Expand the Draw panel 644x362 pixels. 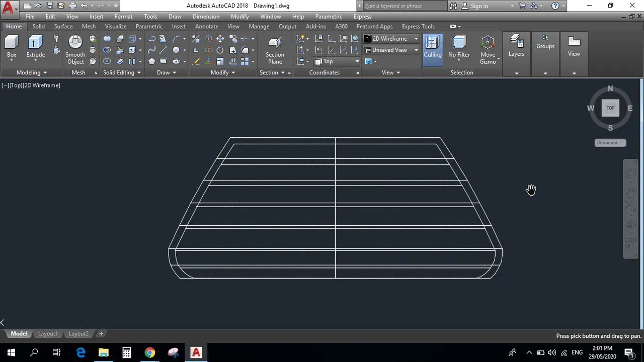[167, 72]
